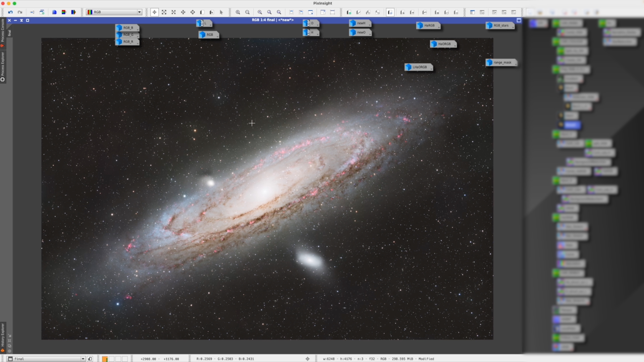The height and width of the screenshot is (362, 644).
Task: Click the Zoom In magnifier icon
Action: [238, 12]
